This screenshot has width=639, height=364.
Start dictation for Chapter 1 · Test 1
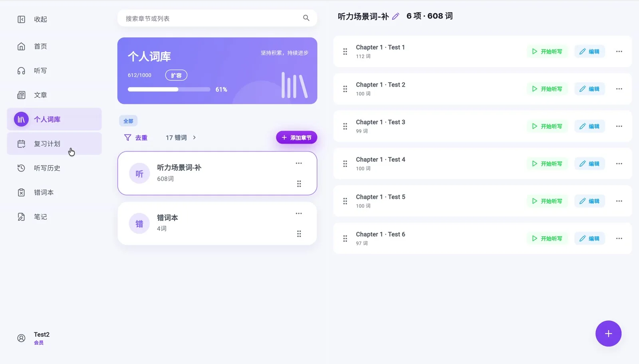(547, 51)
